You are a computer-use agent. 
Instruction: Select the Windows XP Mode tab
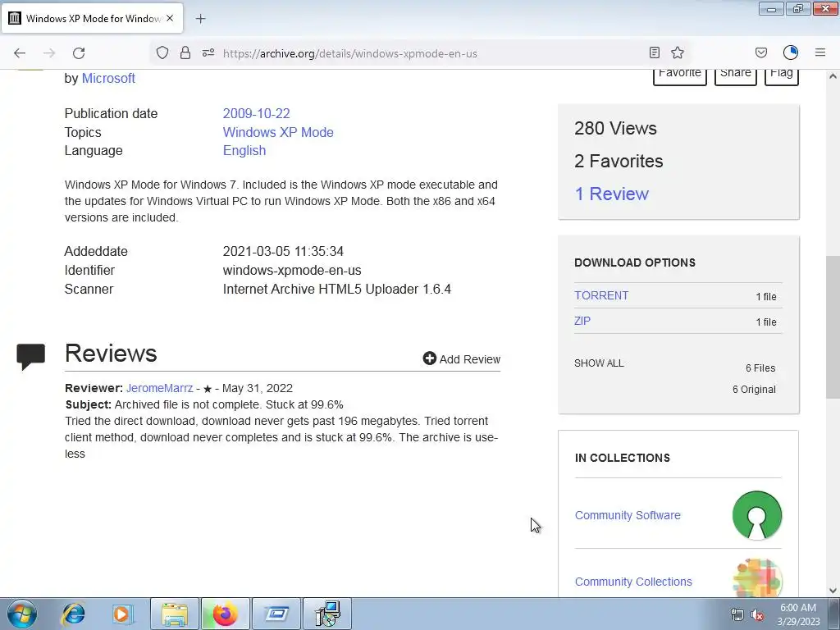93,18
